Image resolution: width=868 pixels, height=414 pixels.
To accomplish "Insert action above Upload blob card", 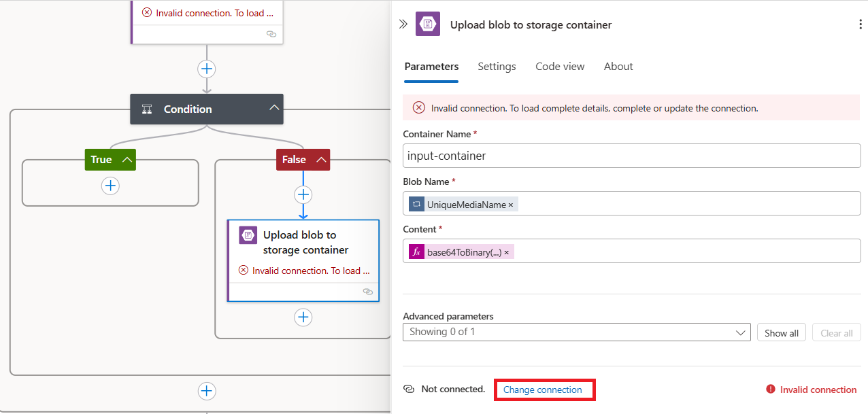I will click(x=303, y=195).
